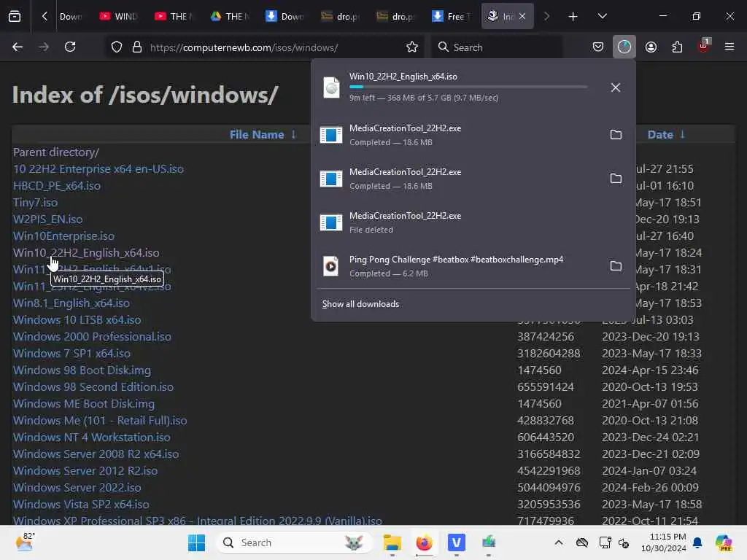
Task: Click Show all downloads
Action: click(x=360, y=304)
